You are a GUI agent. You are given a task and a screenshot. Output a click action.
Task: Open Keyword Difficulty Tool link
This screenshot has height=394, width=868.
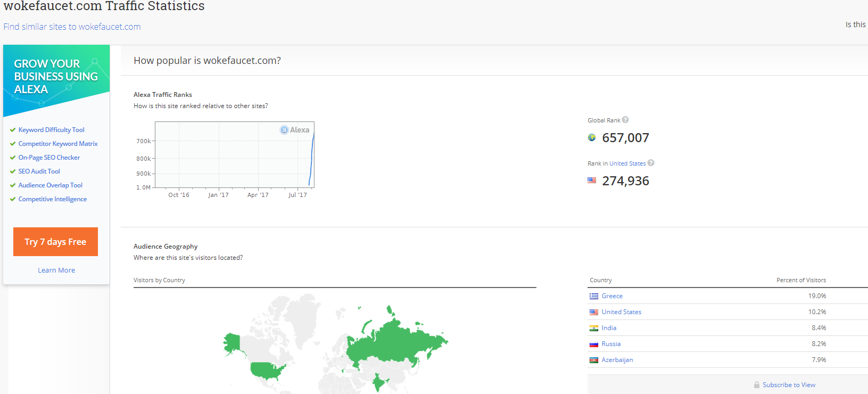[51, 130]
